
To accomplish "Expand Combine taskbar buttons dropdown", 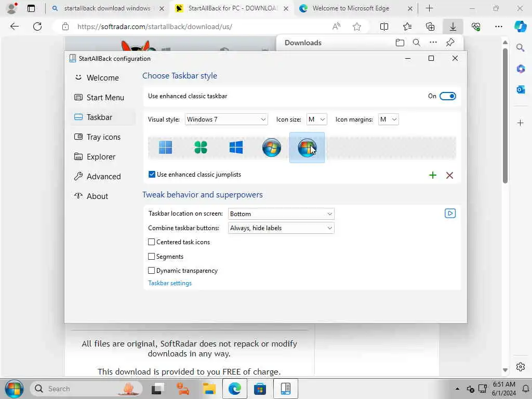I will [x=281, y=228].
